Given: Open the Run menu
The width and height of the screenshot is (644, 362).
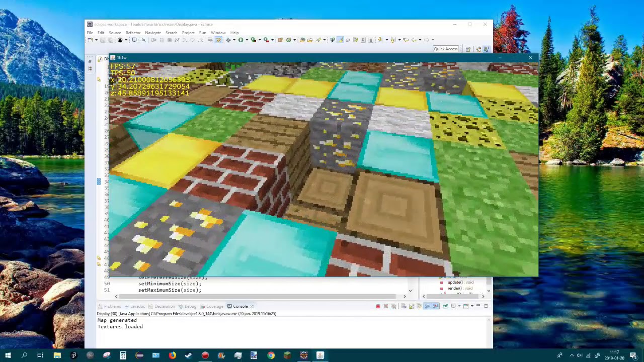Looking at the screenshot, I should pos(202,33).
